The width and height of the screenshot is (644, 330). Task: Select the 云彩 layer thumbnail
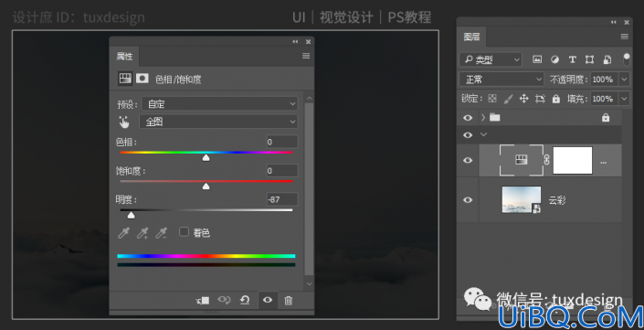pos(522,199)
